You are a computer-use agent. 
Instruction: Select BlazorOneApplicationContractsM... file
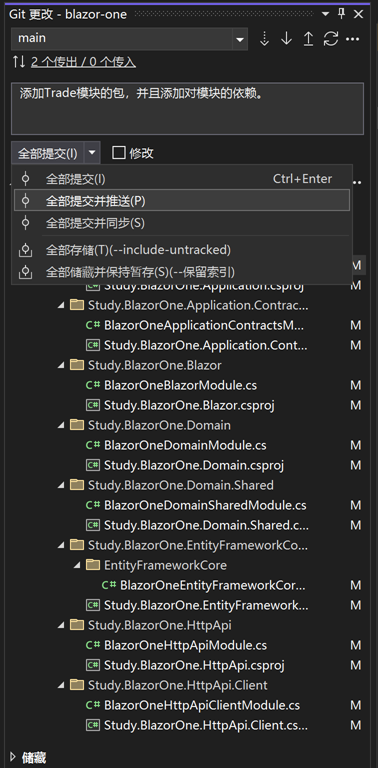pos(204,325)
